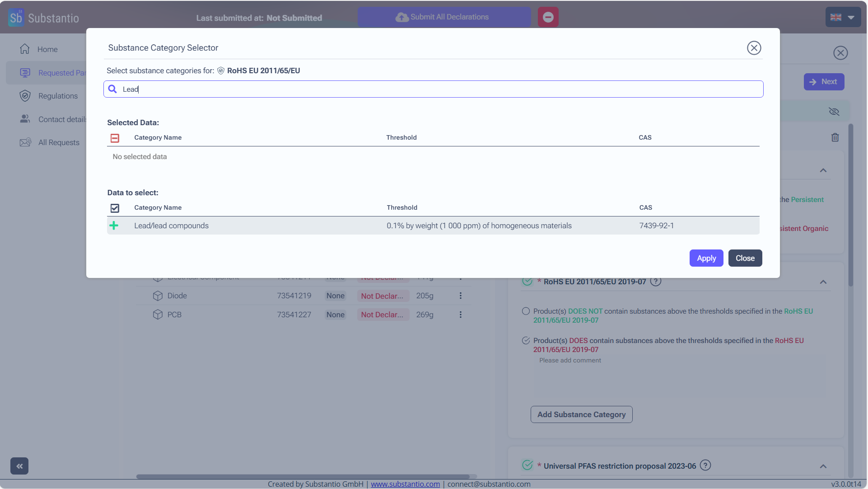Collapse the sidebar with double-chevron icon
The width and height of the screenshot is (868, 489).
tap(19, 466)
